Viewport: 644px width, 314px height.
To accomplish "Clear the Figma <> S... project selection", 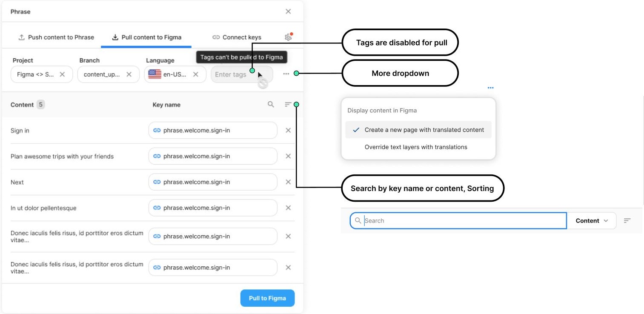I will tap(62, 74).
